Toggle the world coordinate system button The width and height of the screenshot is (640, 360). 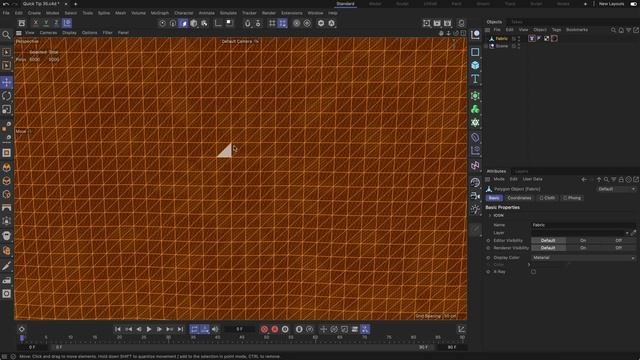[67, 23]
